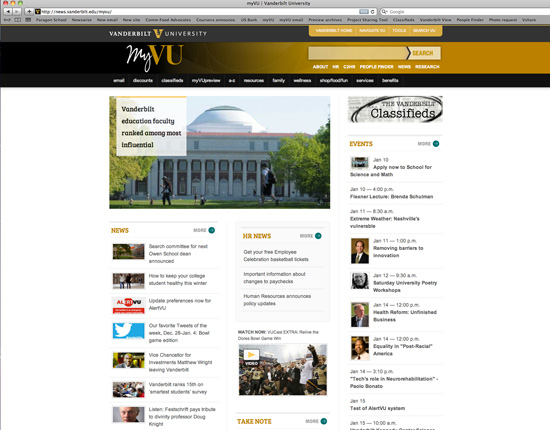Open the bookmarks book icon
The image size is (550, 430).
[18, 20]
